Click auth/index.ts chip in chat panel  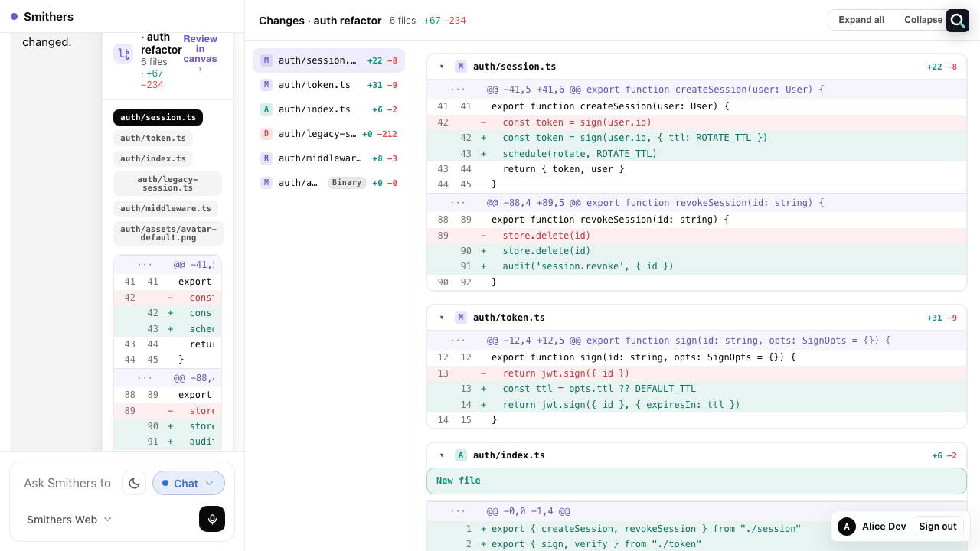(153, 158)
